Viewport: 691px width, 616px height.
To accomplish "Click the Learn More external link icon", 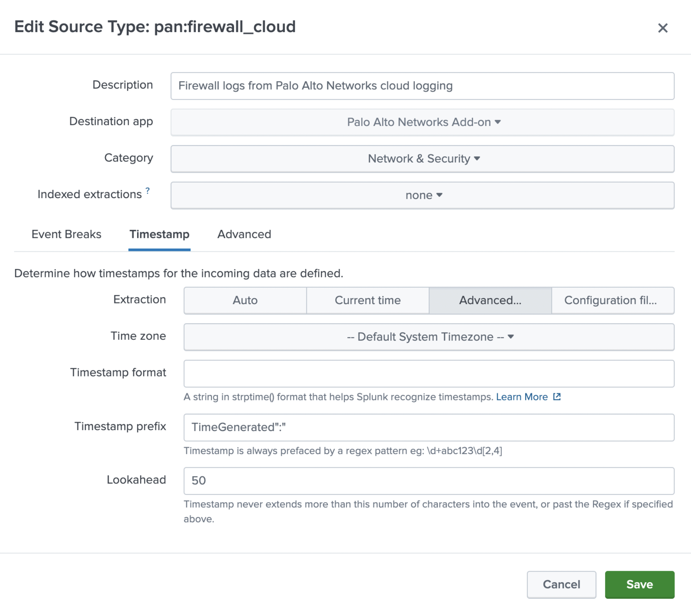I will [x=557, y=397].
